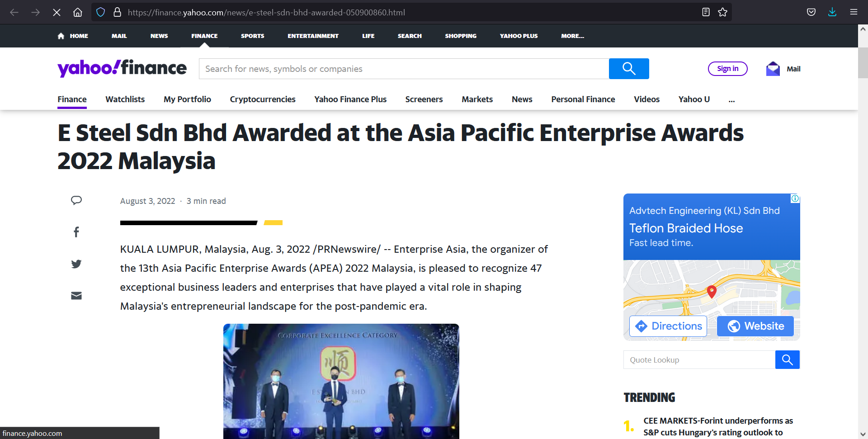This screenshot has height=439, width=868.
Task: Click the Yahoo Finance logo
Action: coord(122,68)
